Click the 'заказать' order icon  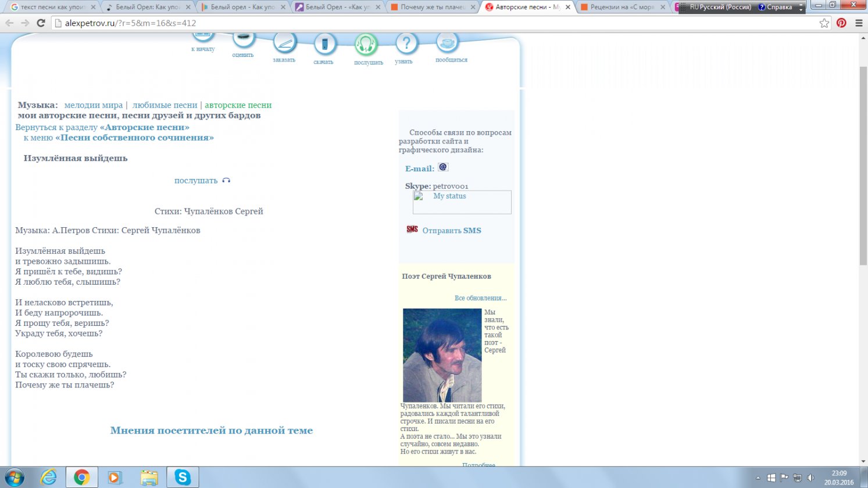click(284, 42)
